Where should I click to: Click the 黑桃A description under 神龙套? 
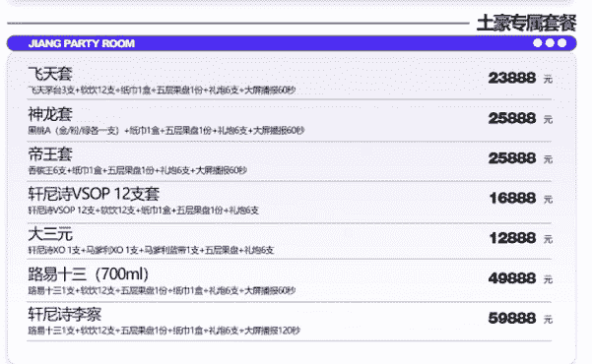[x=166, y=131]
